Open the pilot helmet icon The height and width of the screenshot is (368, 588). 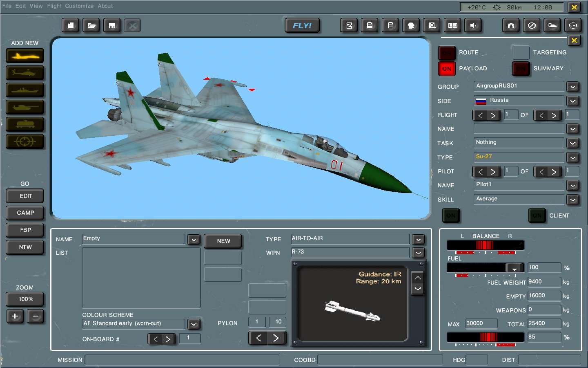411,25
